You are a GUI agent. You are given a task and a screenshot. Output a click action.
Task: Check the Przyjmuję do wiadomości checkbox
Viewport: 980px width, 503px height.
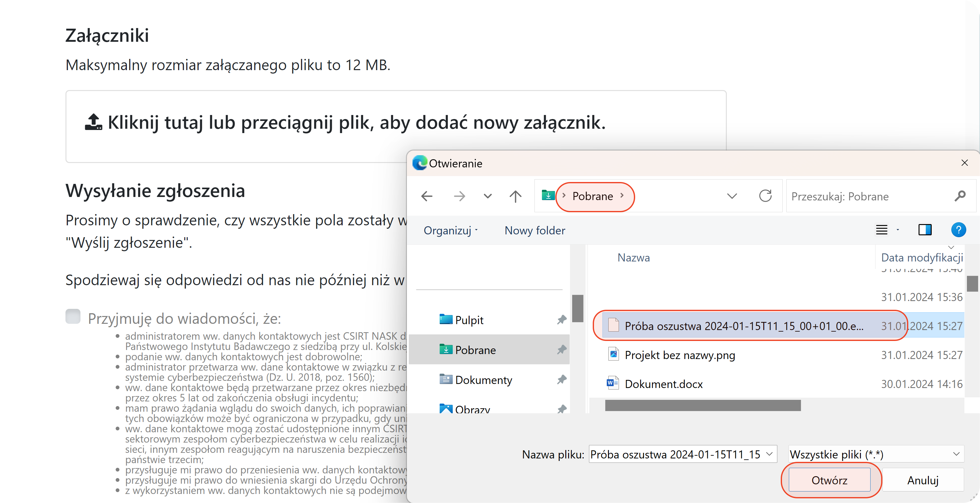pos(73,316)
